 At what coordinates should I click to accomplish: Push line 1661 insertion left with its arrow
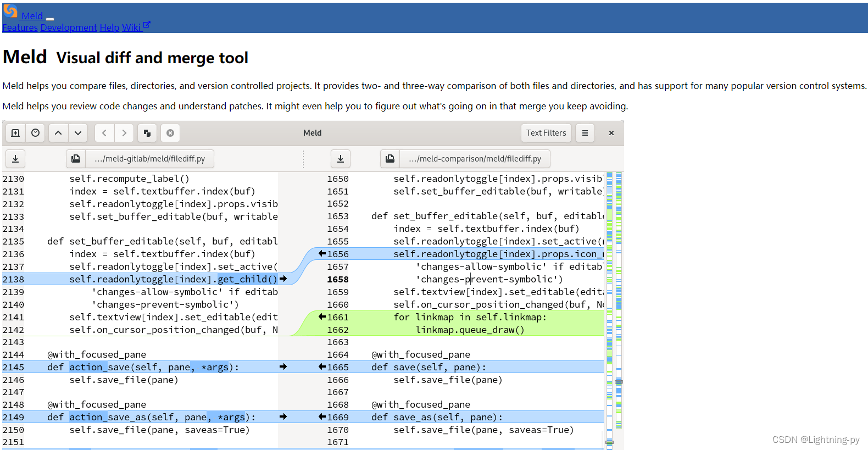pyautogui.click(x=322, y=317)
